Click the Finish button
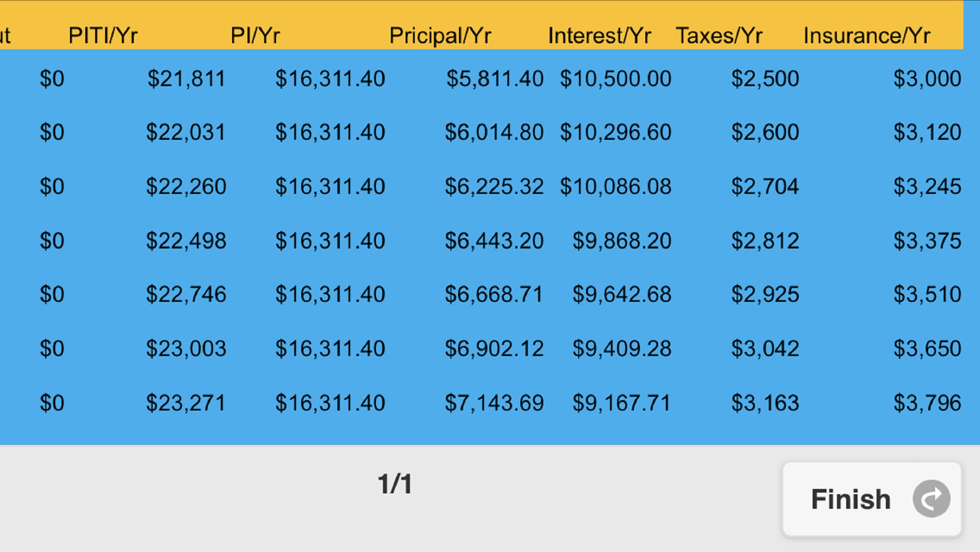This screenshot has height=552, width=980. point(872,499)
